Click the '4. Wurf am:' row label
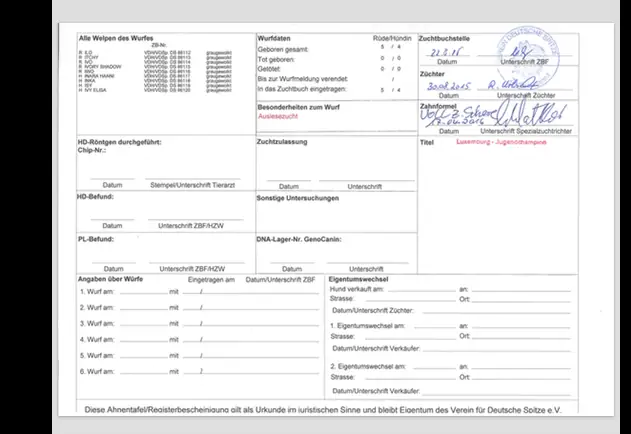 click(97, 340)
